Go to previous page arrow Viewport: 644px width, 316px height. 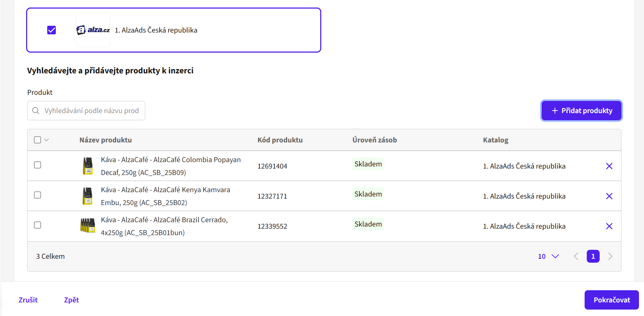click(576, 256)
